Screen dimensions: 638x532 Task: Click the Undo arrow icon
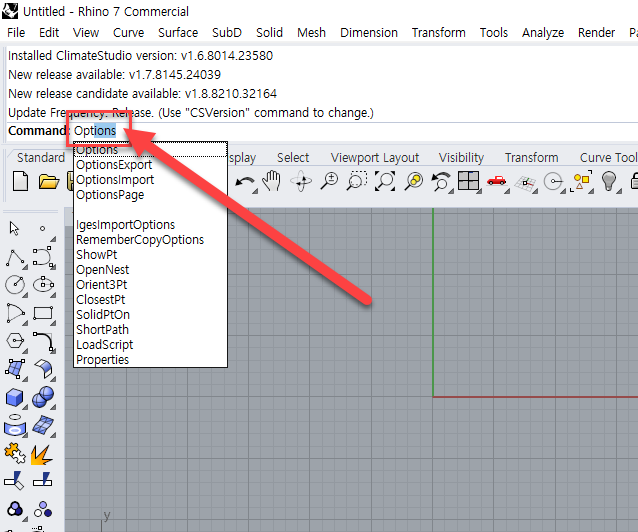coord(245,182)
